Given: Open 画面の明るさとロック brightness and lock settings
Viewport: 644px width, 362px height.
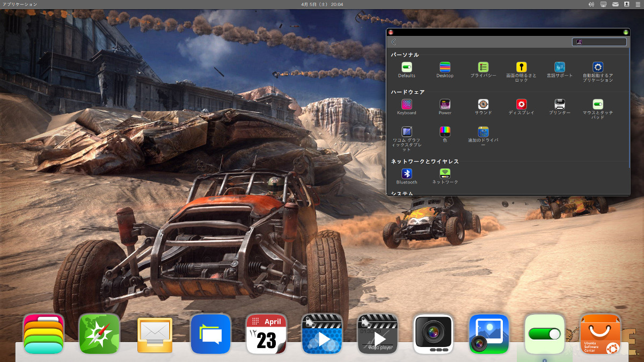Looking at the screenshot, I should click(x=521, y=72).
